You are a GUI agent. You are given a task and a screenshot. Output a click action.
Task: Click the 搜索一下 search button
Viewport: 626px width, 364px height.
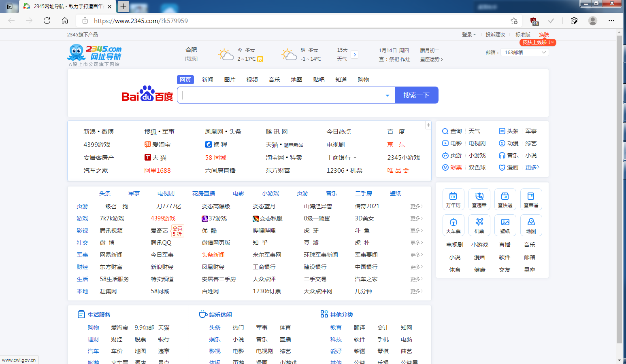coord(417,95)
